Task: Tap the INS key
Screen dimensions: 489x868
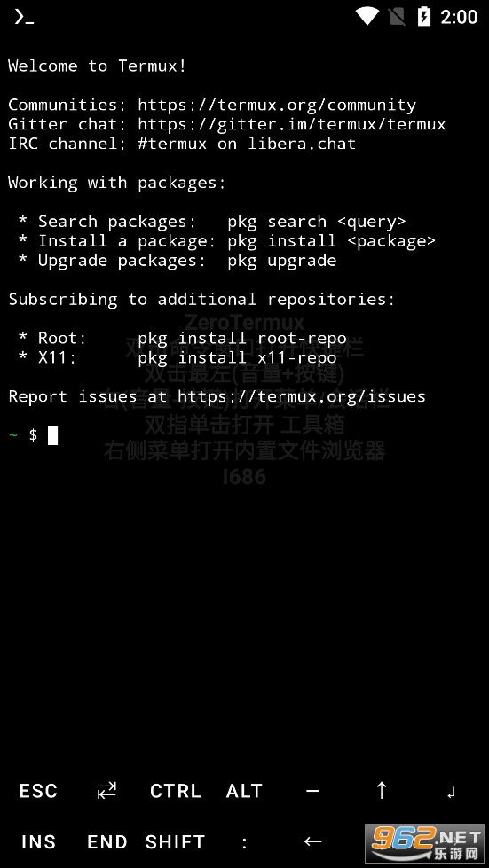Action: pos(38,842)
